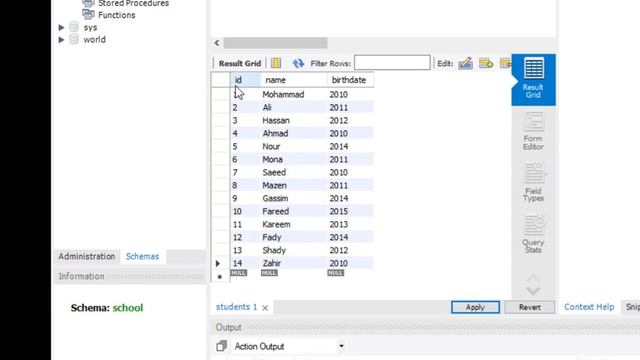Click the Schema: school information label
640x360 pixels.
[107, 308]
